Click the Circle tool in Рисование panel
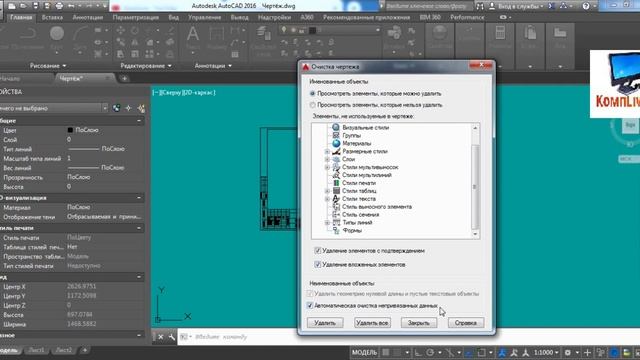Screen dimensions: 640x360 tap(57, 33)
